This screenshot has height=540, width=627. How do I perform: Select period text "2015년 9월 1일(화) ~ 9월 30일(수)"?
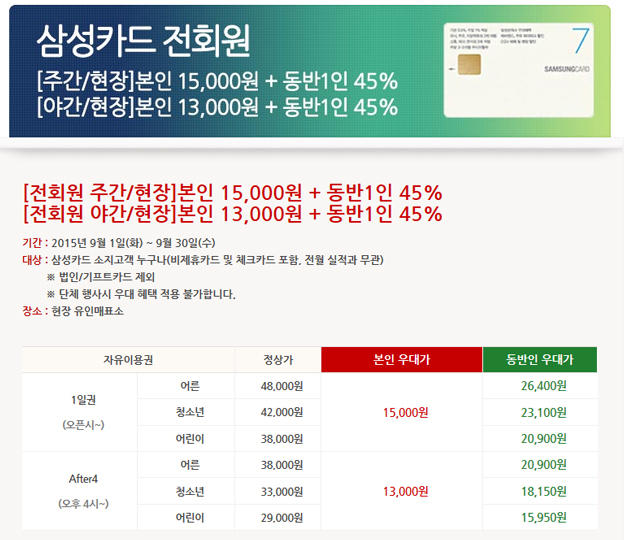point(133,243)
